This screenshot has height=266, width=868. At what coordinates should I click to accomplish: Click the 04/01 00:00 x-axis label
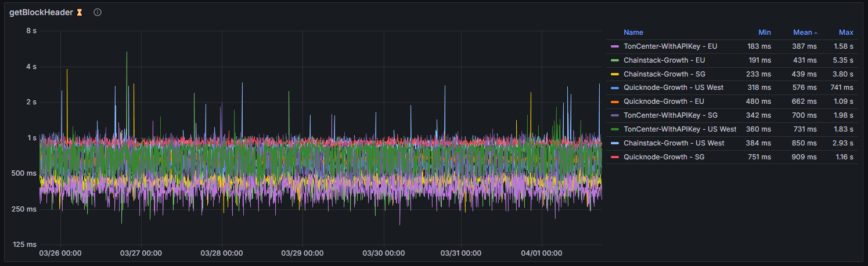[541, 253]
